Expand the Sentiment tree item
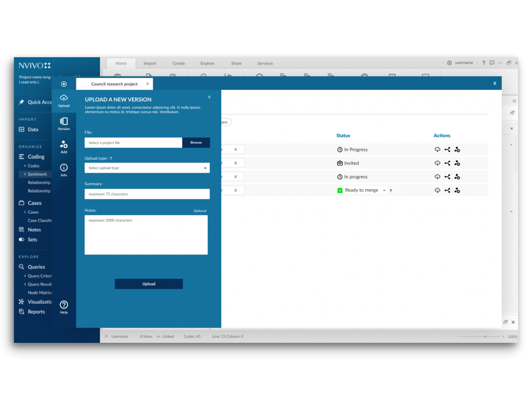Viewport: 532px width, 400px height. (25, 174)
